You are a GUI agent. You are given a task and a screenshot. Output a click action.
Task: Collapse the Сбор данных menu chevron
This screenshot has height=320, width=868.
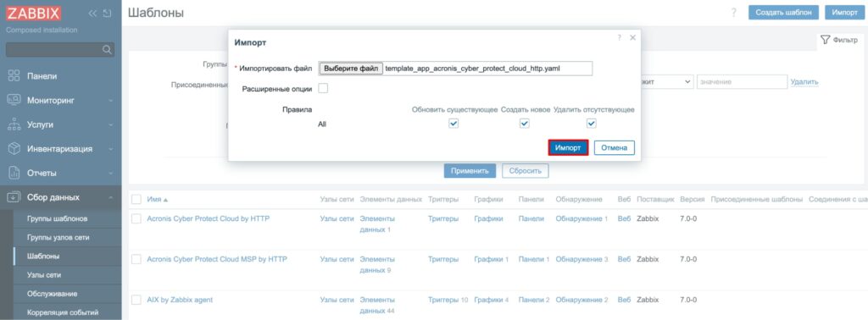pos(111,197)
